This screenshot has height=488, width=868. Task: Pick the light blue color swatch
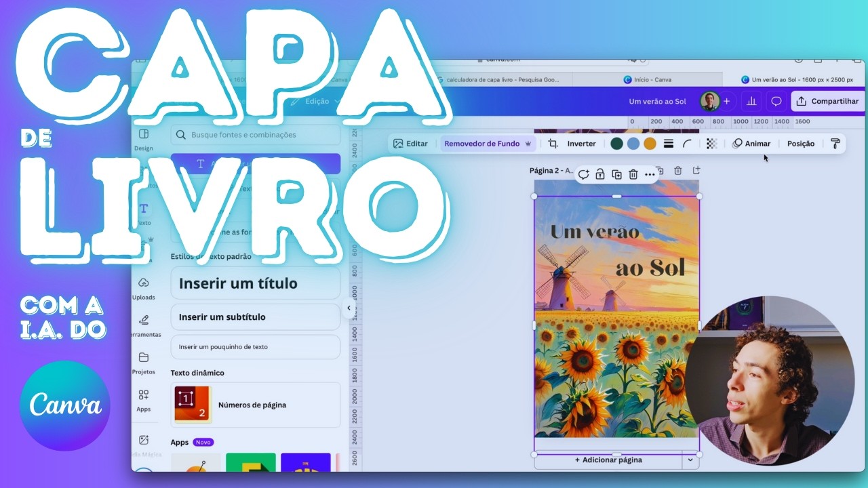coord(633,144)
